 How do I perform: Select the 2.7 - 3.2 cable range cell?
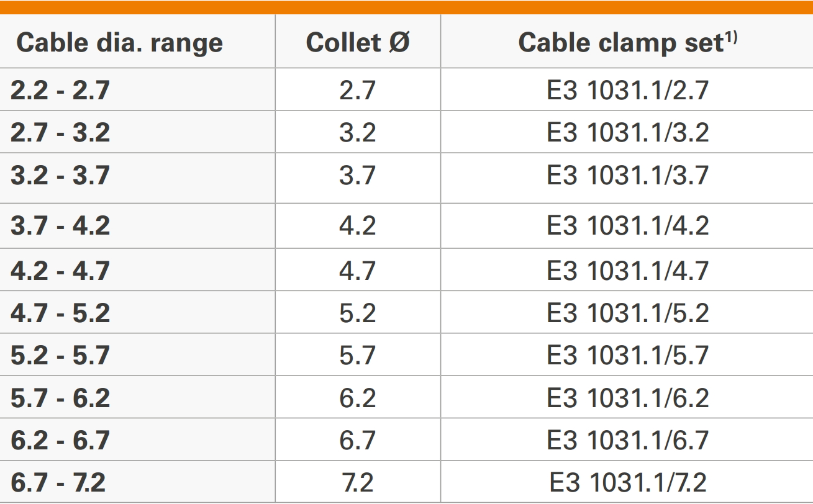60,133
